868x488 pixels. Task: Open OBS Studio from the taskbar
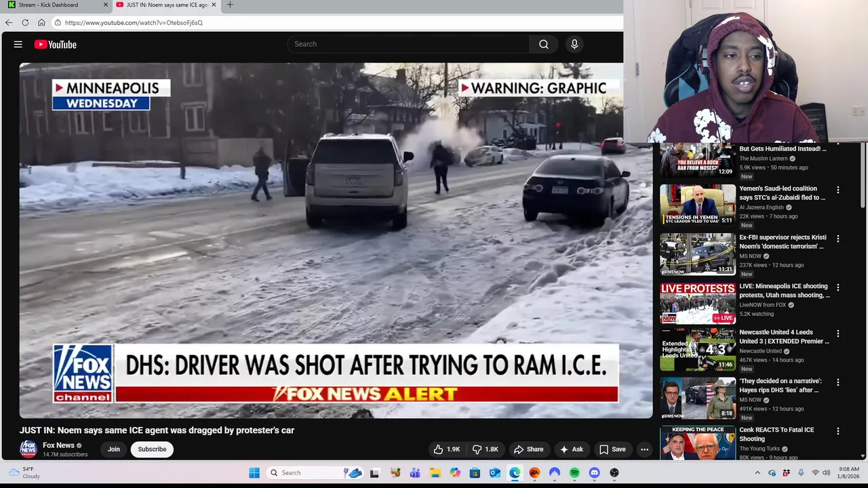(x=614, y=473)
